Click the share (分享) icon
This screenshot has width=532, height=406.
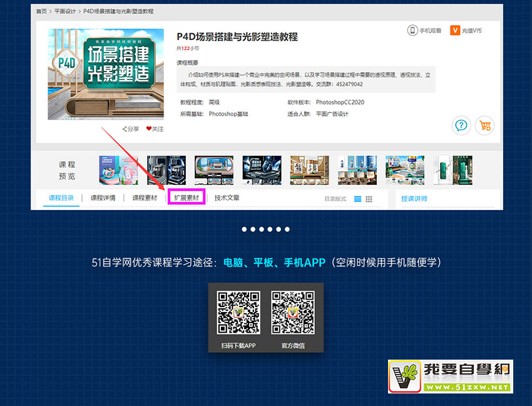pyautogui.click(x=125, y=129)
